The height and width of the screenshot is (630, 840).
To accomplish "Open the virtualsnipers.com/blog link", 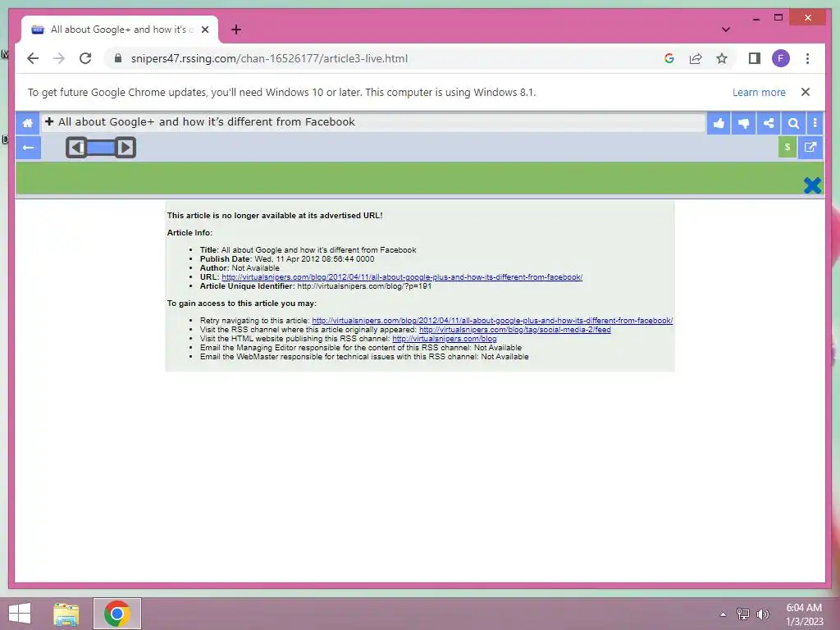I will (x=444, y=339).
